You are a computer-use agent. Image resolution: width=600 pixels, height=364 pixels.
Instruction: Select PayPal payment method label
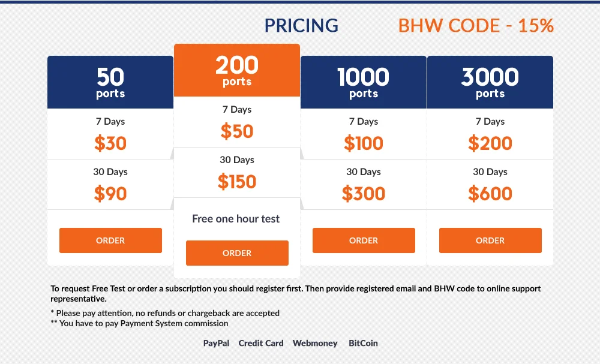click(x=216, y=344)
